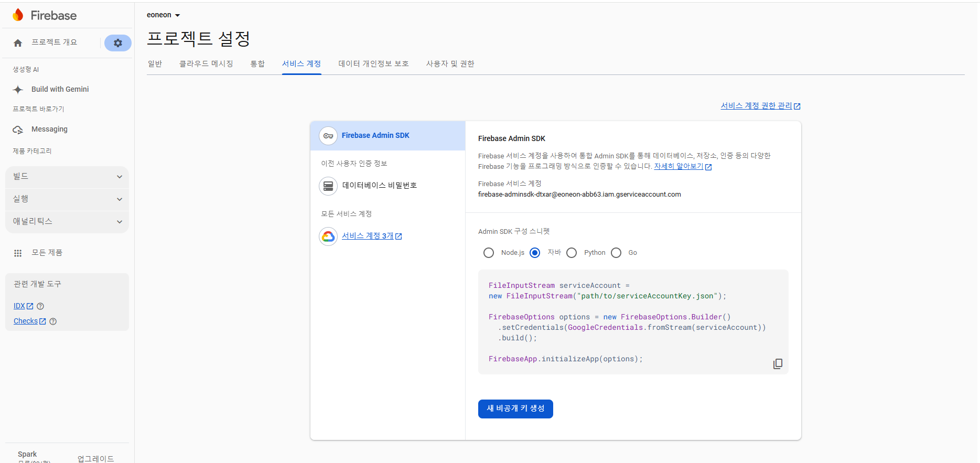Click the Firebase flame logo

pyautogui.click(x=18, y=15)
